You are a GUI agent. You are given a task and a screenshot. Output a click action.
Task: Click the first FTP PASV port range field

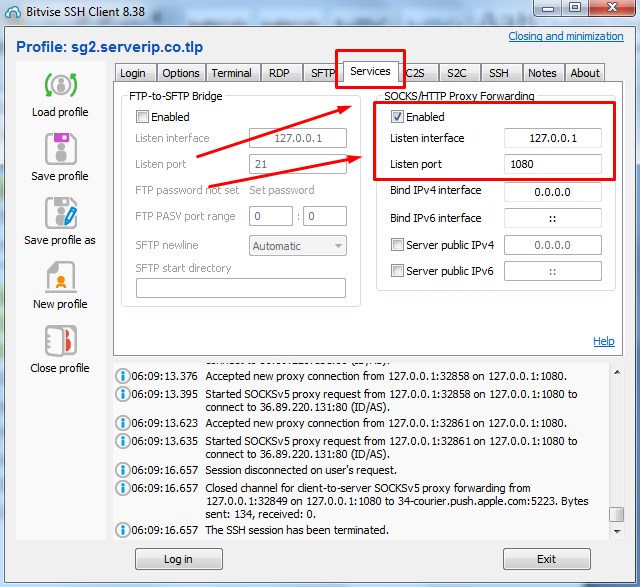[x=271, y=216]
